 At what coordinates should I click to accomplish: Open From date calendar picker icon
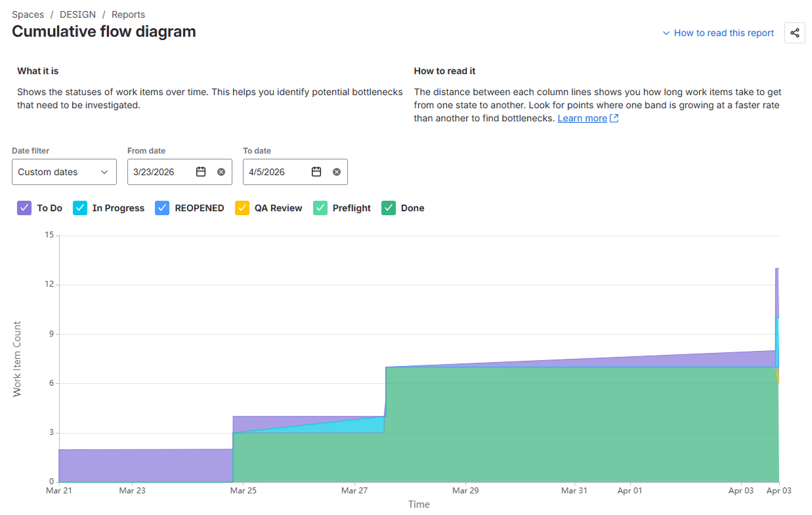pyautogui.click(x=202, y=172)
